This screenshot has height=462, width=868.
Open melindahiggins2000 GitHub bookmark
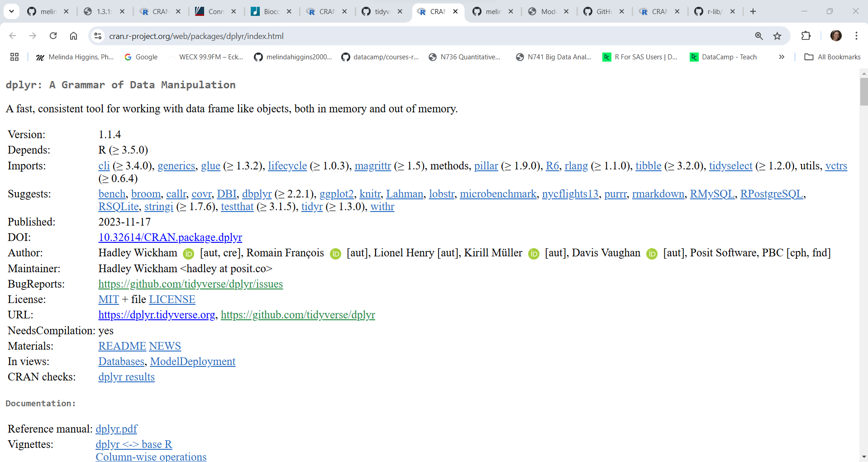click(x=293, y=57)
